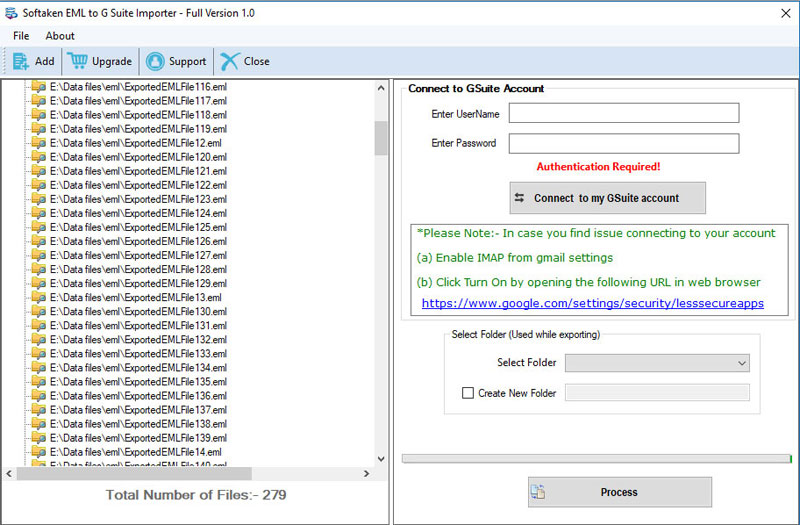Screen dimensions: 800x525
Task: Close the Softaken window with title bar X
Action: 786,13
